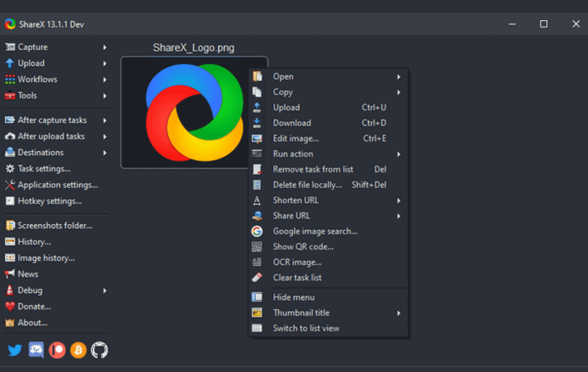Expand the Thumbnail title submenu
588x372 pixels.
tap(398, 313)
